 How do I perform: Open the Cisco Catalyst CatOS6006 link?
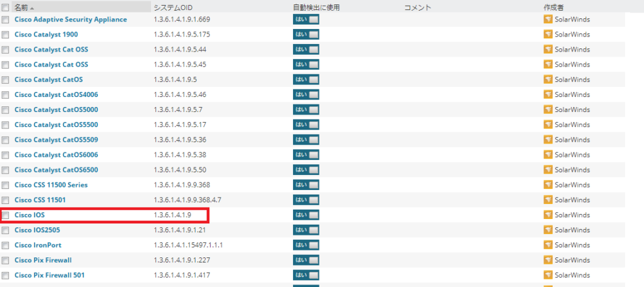[56, 155]
